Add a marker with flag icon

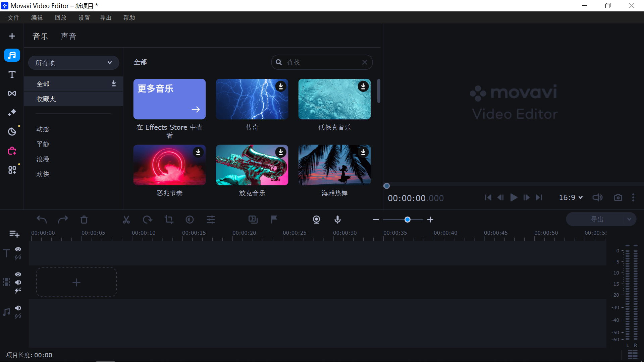(x=274, y=219)
